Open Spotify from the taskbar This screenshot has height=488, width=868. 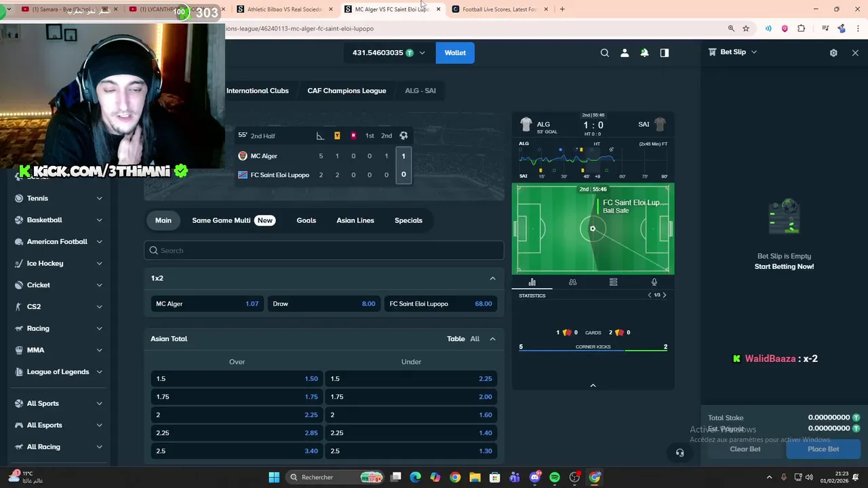pos(555,477)
